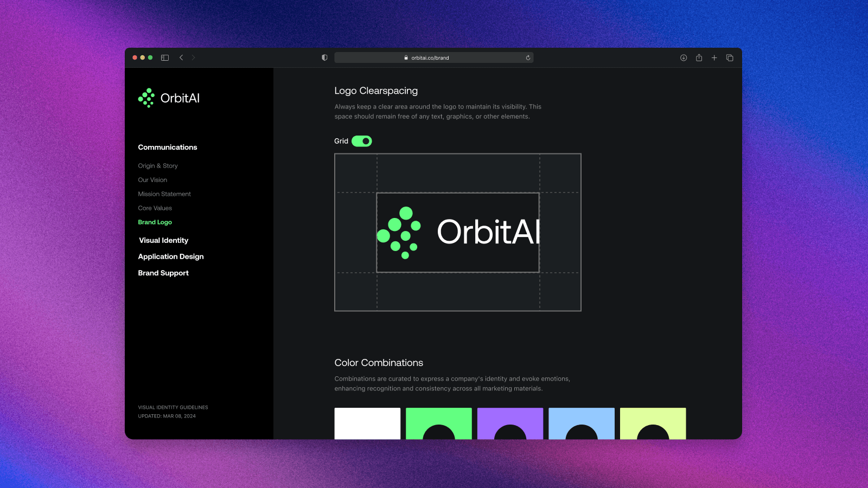Expand the Brand Support section
The height and width of the screenshot is (488, 868).
163,273
